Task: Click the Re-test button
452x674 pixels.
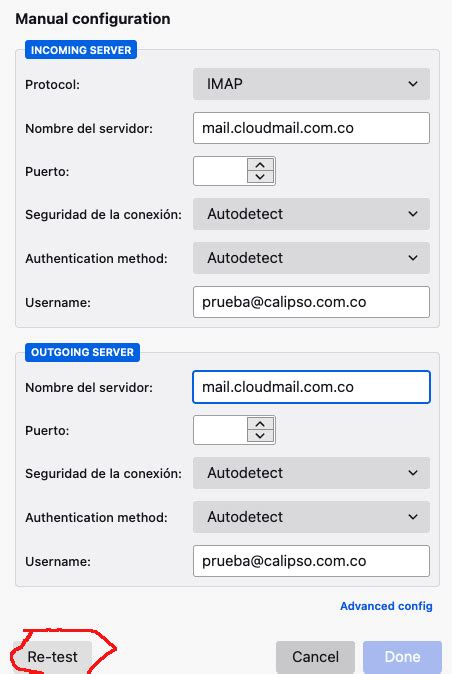Action: [x=52, y=657]
